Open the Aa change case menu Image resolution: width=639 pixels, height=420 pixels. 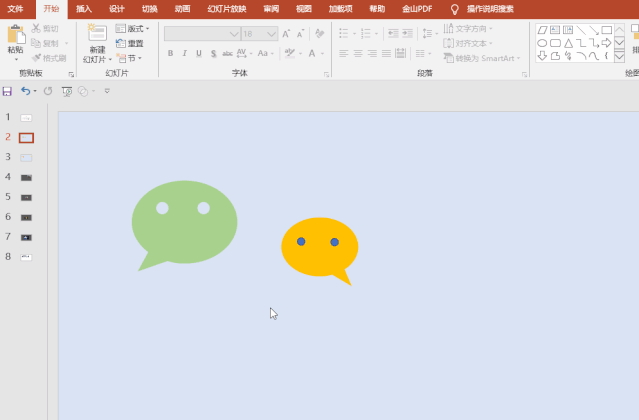pyautogui.click(x=265, y=53)
